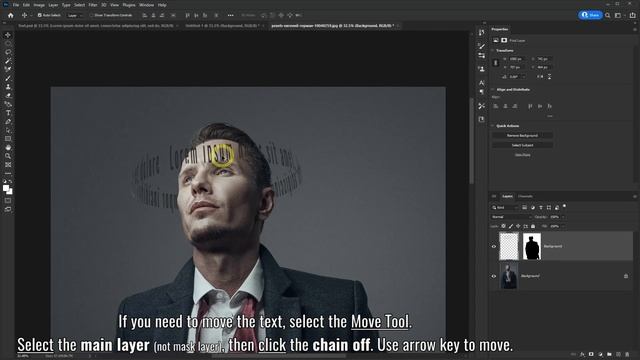
Task: Hide the locked Background layer via eye icon
Action: pos(494,276)
